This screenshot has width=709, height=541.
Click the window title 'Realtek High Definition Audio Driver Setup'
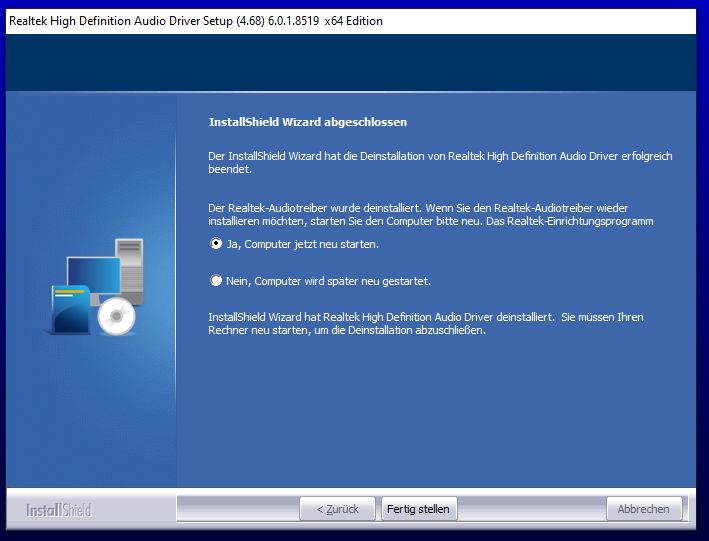coord(121,21)
